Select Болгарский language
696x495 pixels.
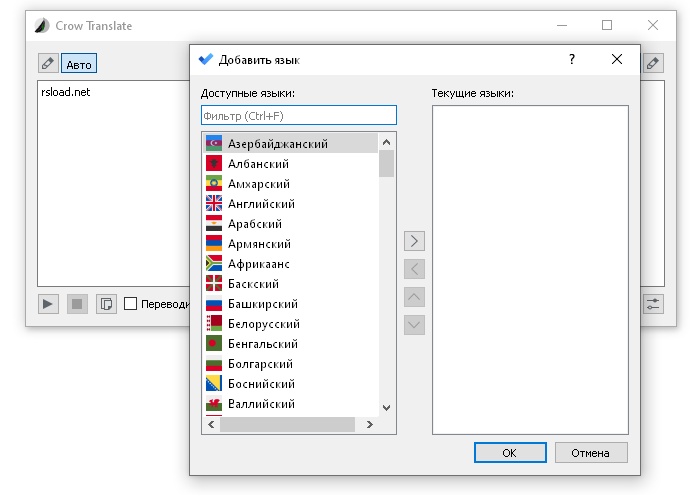pyautogui.click(x=291, y=363)
